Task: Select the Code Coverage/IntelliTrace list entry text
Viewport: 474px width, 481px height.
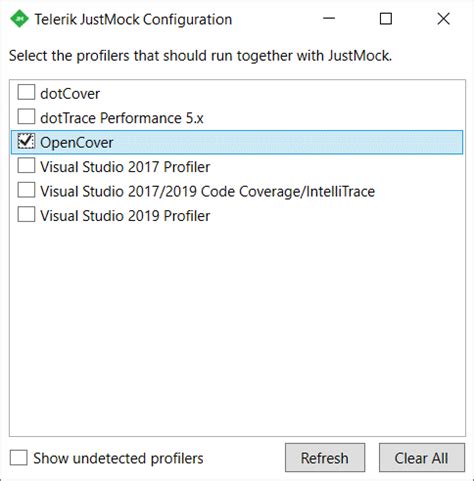Action: [207, 191]
